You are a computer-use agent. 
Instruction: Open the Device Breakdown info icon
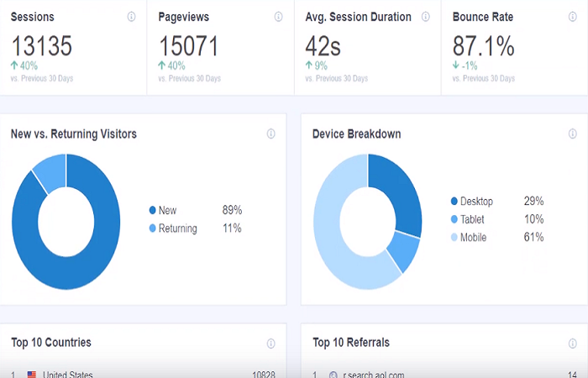pos(573,134)
